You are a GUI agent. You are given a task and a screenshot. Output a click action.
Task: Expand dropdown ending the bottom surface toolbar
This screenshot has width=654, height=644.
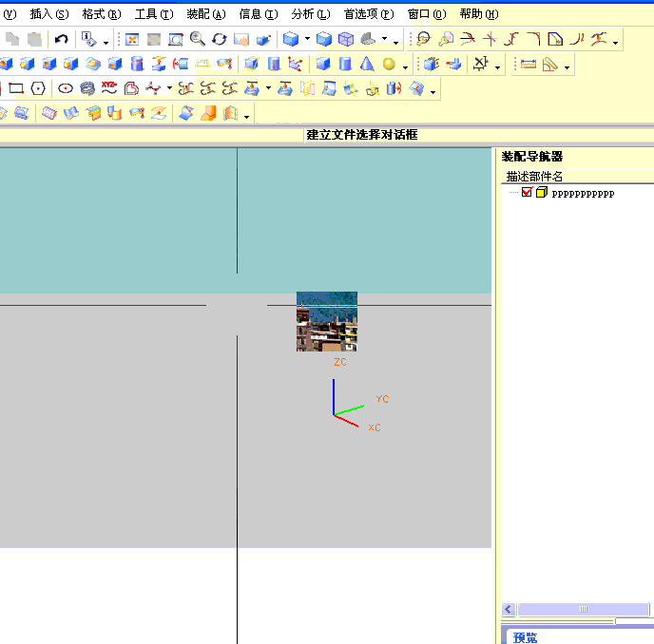246,117
